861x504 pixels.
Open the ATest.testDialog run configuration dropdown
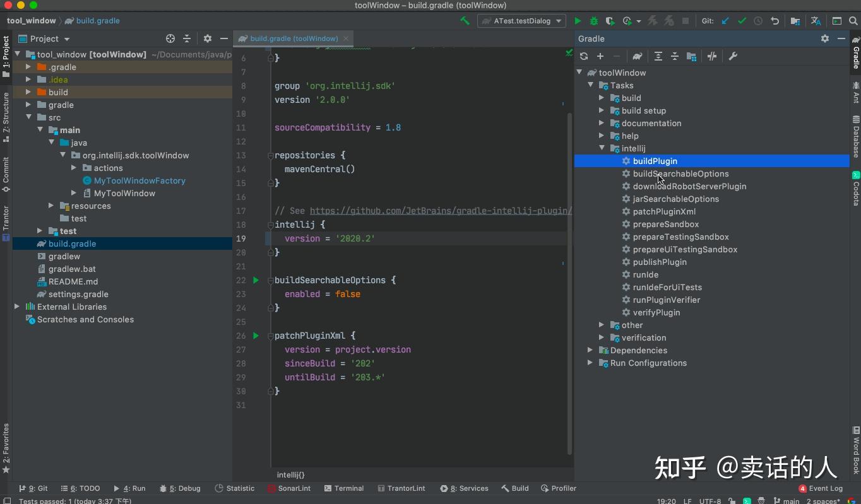pyautogui.click(x=521, y=21)
